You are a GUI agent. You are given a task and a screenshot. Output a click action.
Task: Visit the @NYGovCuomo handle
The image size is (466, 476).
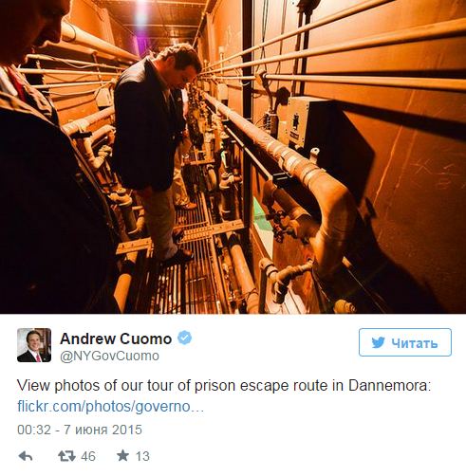click(x=109, y=356)
